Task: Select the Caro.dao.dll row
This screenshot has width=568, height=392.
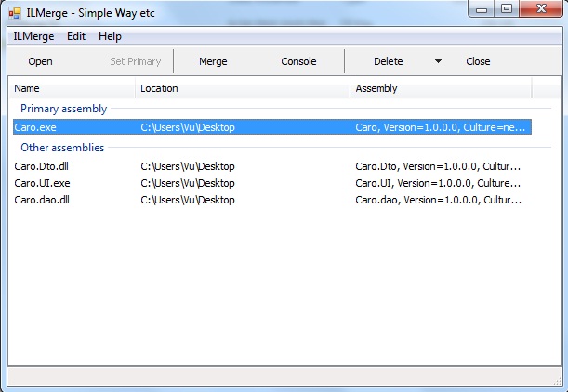Action: (x=272, y=200)
